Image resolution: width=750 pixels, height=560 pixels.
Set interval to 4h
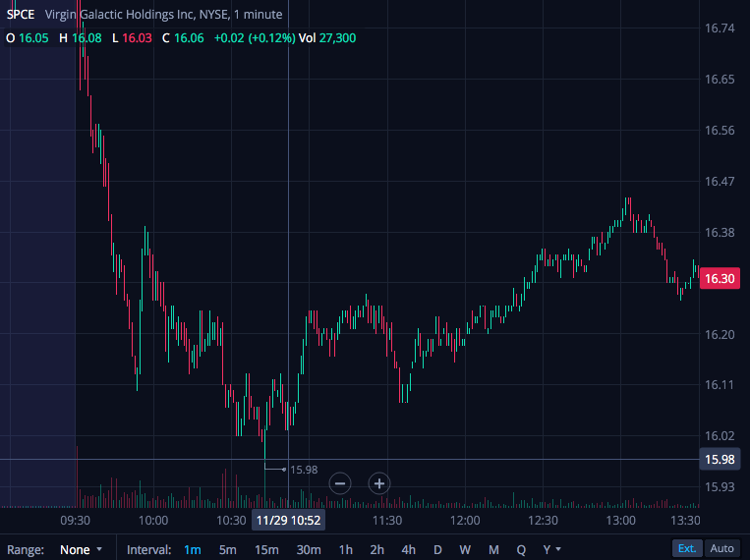408,549
